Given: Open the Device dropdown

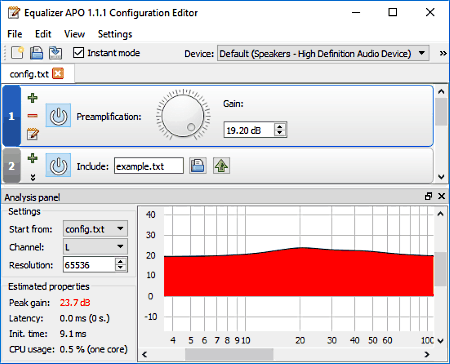Looking at the screenshot, I should tap(323, 53).
